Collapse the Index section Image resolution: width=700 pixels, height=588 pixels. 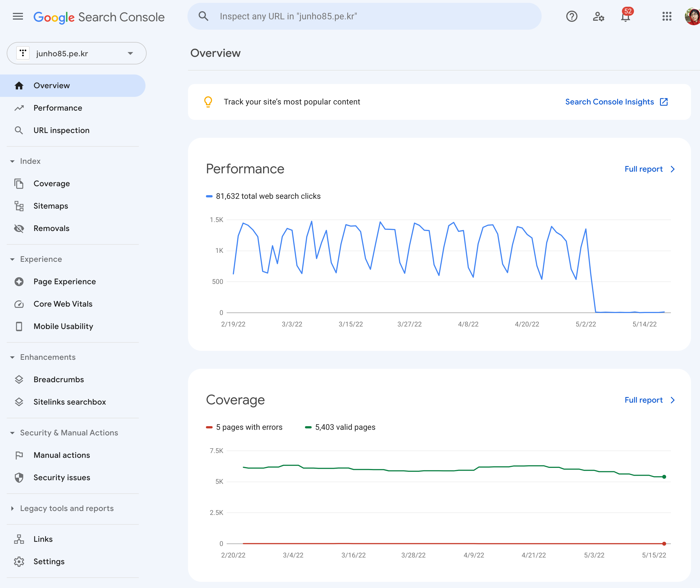point(12,162)
